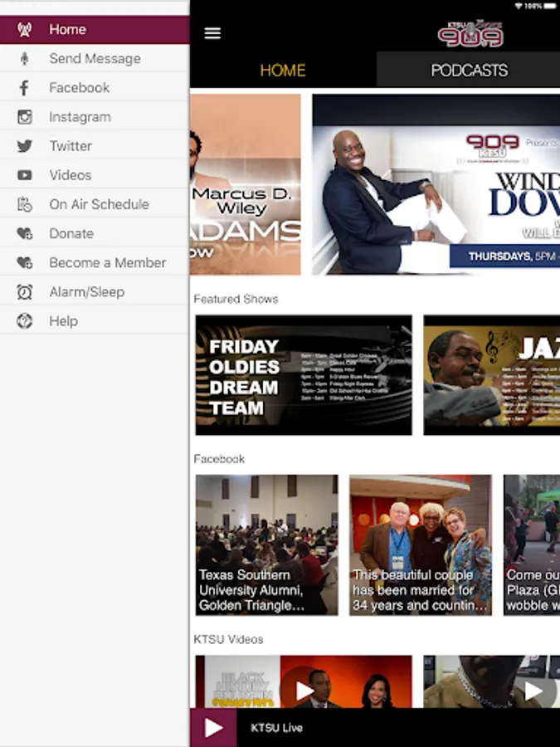This screenshot has height=747, width=560.
Task: Choose Donate from the side menu
Action: (x=95, y=233)
